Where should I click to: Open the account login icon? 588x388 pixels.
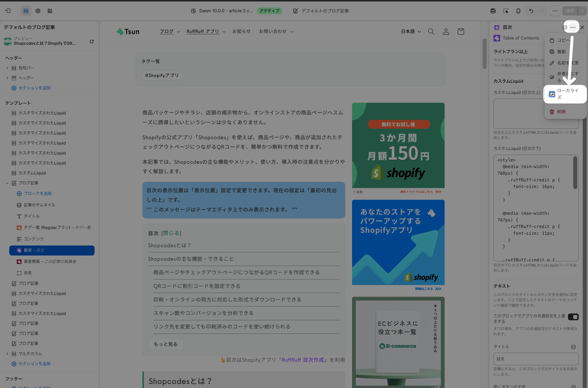click(x=446, y=31)
